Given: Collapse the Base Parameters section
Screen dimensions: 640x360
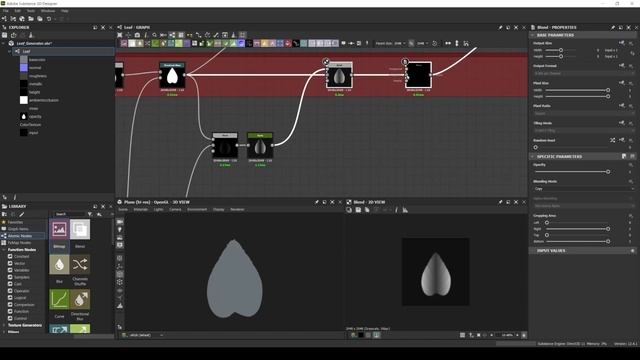Looking at the screenshot, I should tap(533, 35).
